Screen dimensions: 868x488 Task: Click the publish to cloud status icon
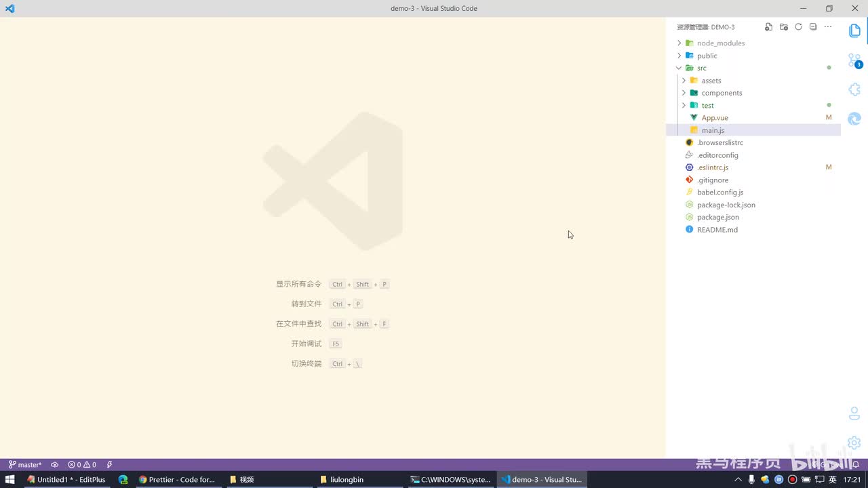(x=55, y=465)
